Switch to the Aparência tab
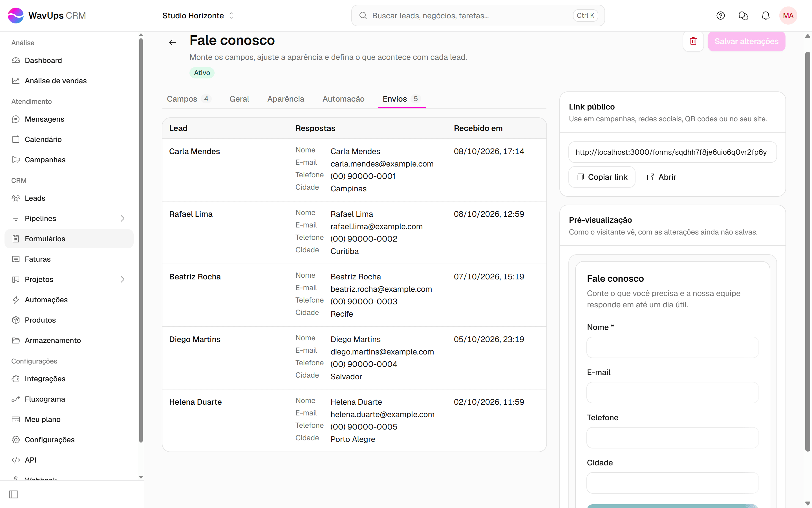The width and height of the screenshot is (812, 508). [x=286, y=99]
